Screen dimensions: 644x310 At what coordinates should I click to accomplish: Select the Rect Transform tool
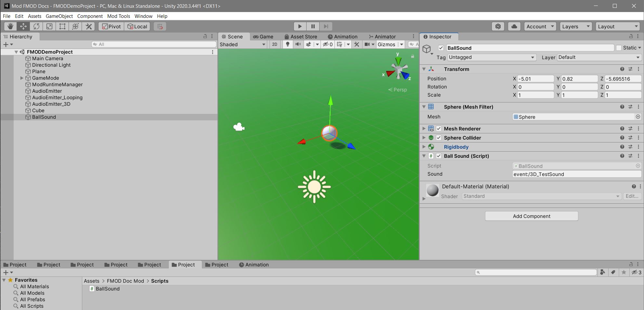coord(62,26)
